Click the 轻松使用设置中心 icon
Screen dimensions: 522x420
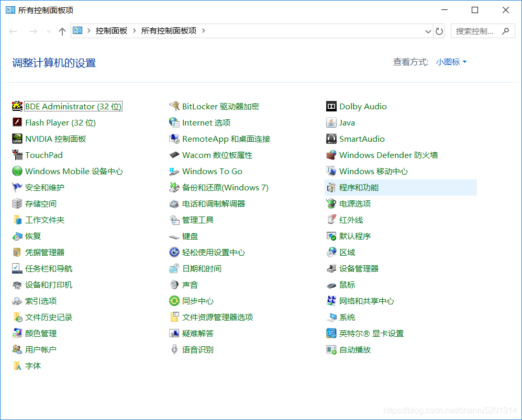coord(174,253)
